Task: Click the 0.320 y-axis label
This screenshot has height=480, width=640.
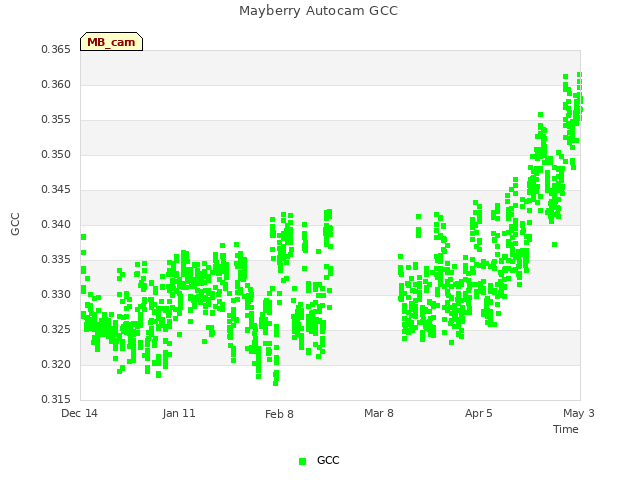Action: pyautogui.click(x=56, y=364)
